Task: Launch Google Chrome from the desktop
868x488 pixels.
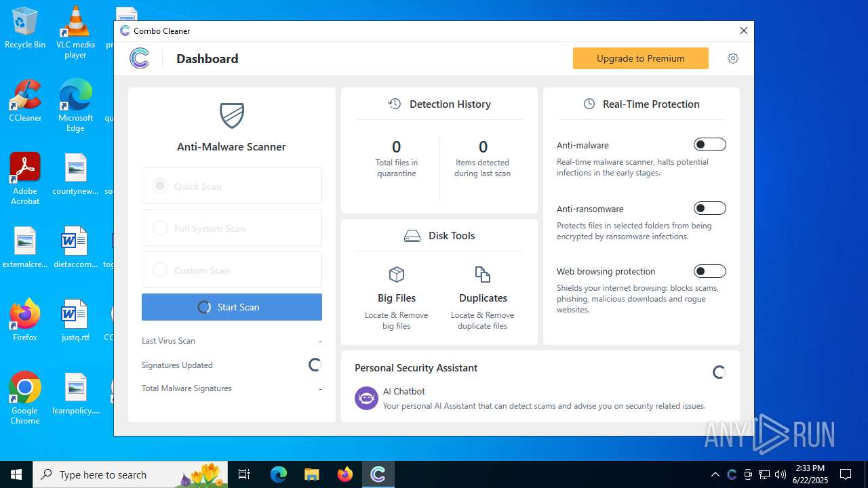Action: [25, 399]
